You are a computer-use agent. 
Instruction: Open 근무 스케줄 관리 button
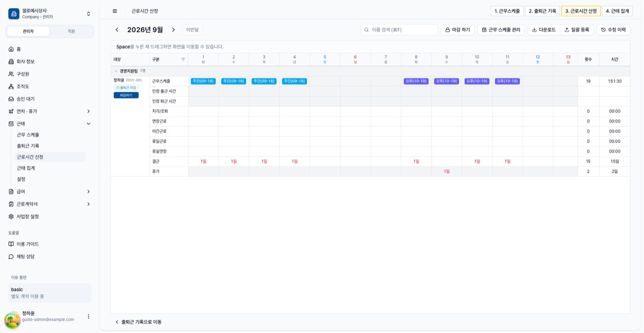[x=501, y=30]
